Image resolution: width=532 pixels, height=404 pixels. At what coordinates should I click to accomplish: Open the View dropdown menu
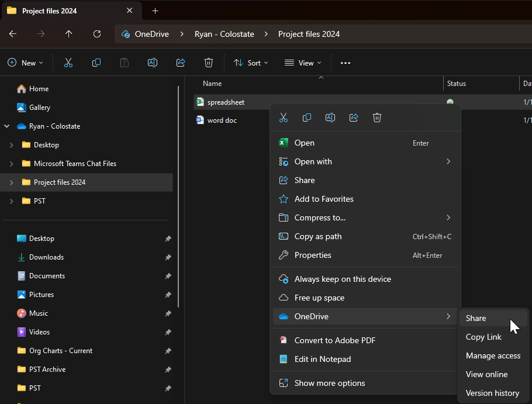click(303, 63)
